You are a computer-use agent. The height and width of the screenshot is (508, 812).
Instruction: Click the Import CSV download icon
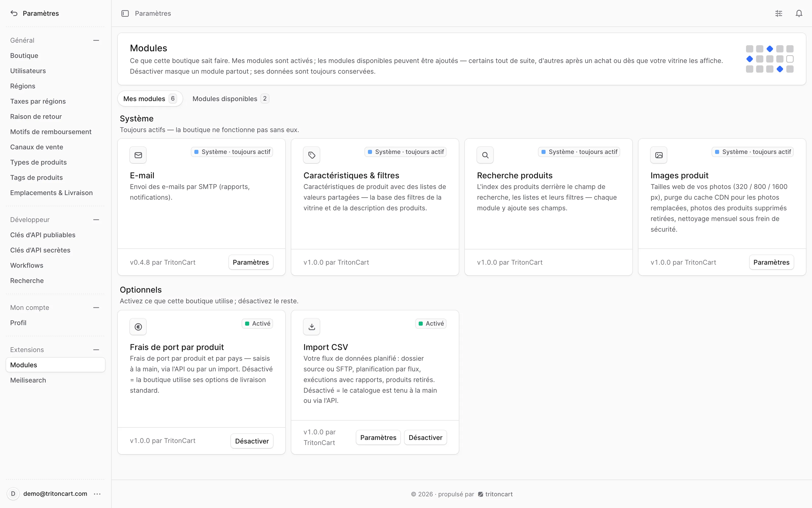pos(312,327)
